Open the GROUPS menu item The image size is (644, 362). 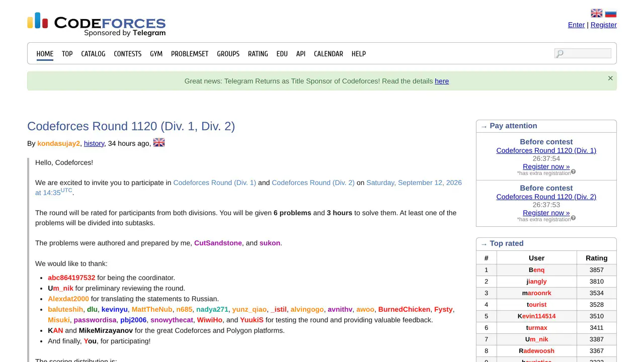click(x=228, y=54)
